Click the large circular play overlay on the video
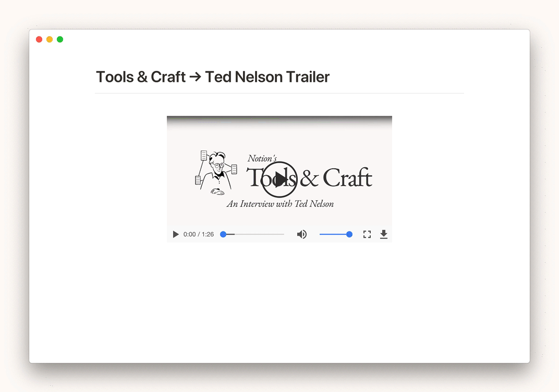Viewport: 559px width, 392px height. (x=279, y=179)
